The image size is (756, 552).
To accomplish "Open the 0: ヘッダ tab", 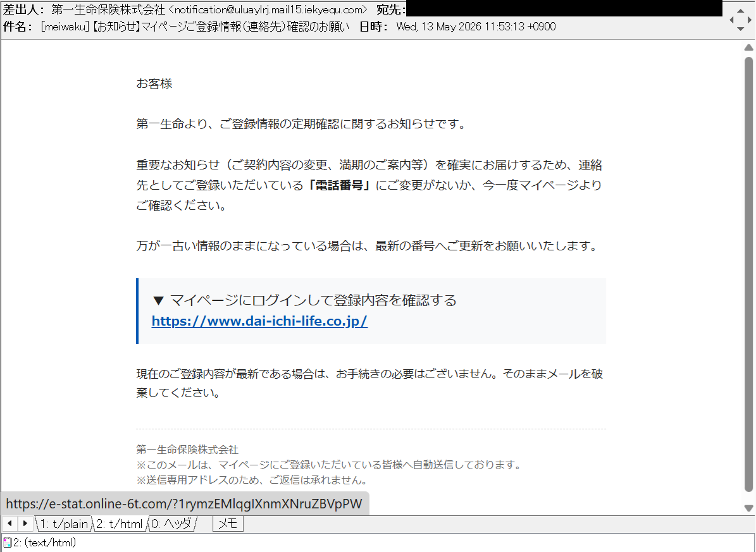I will click(x=171, y=524).
